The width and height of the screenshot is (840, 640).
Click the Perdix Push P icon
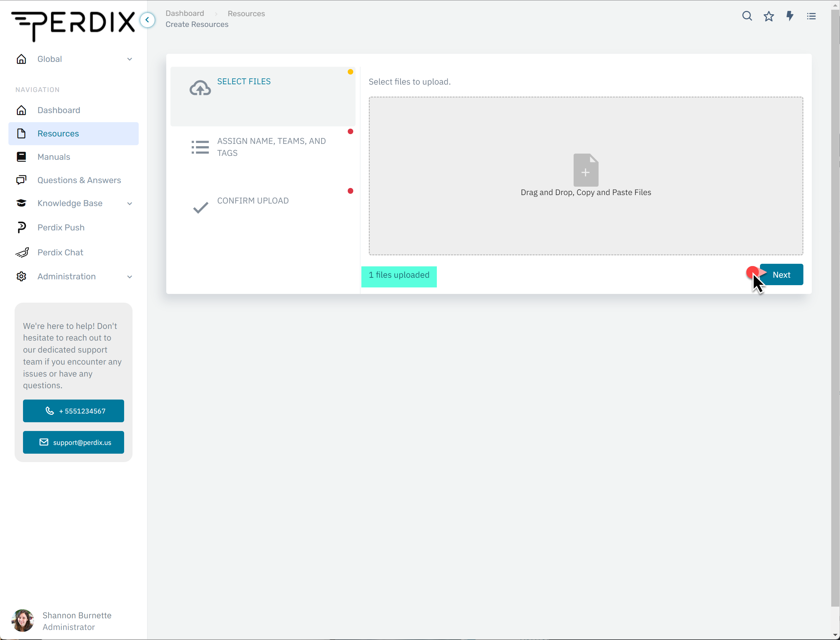[21, 227]
